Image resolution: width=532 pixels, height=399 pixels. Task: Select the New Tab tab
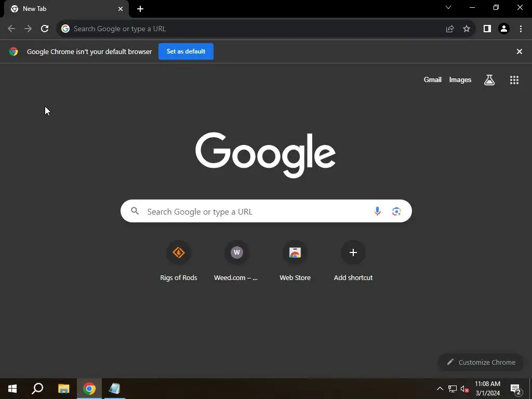(66, 9)
